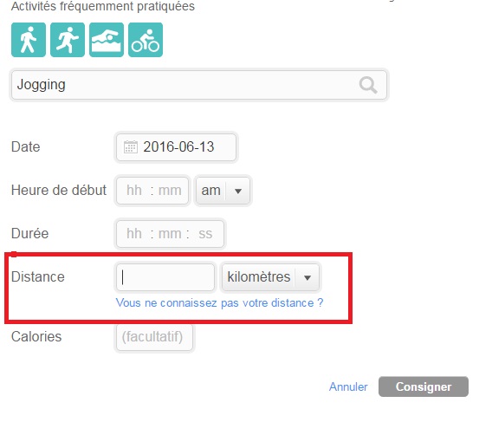492x448 pixels.
Task: Click the calendar icon in Date field
Action: 131,147
